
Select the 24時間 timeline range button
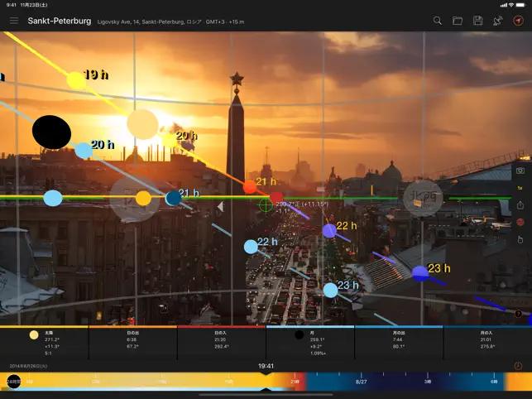coord(14,382)
